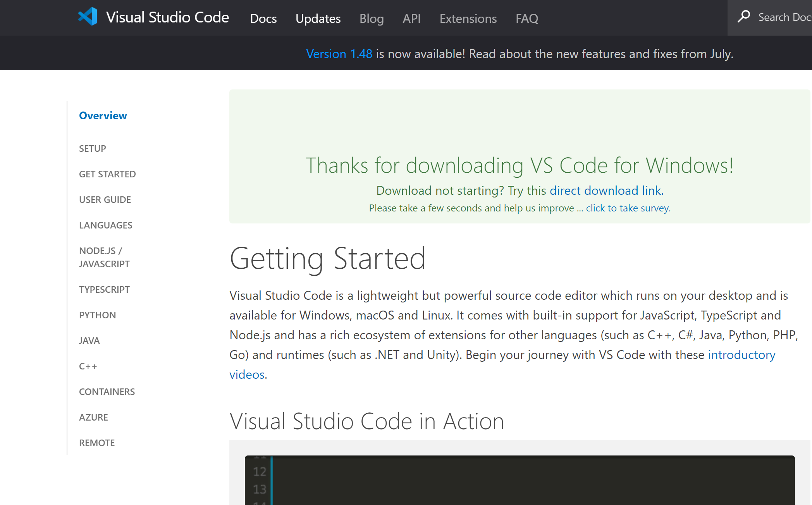Visit the FAQ page
Viewport: 812px width, 505px height.
point(527,18)
